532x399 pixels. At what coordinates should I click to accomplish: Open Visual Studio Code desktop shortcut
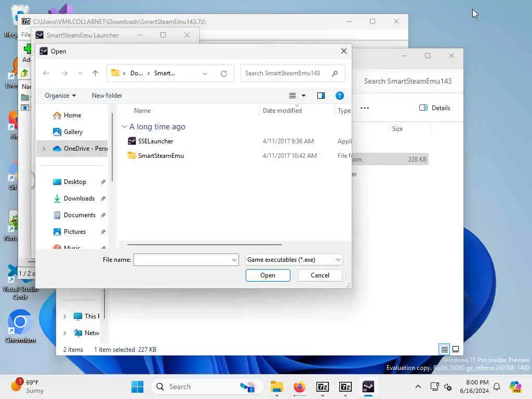[x=20, y=282]
